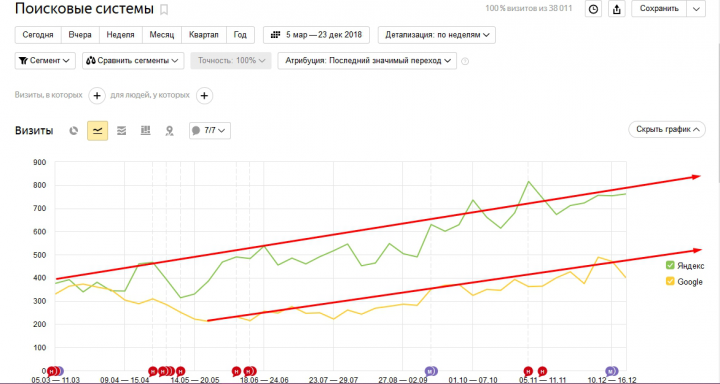Screen dimensions: 720x384
Task: Toggle Google series checkbox in legend
Action: (x=670, y=282)
